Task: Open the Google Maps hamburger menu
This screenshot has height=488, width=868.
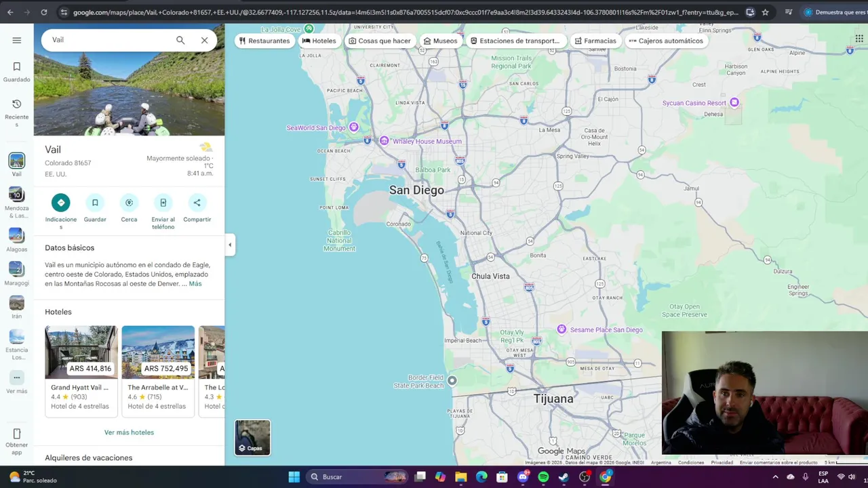Action: coord(16,40)
